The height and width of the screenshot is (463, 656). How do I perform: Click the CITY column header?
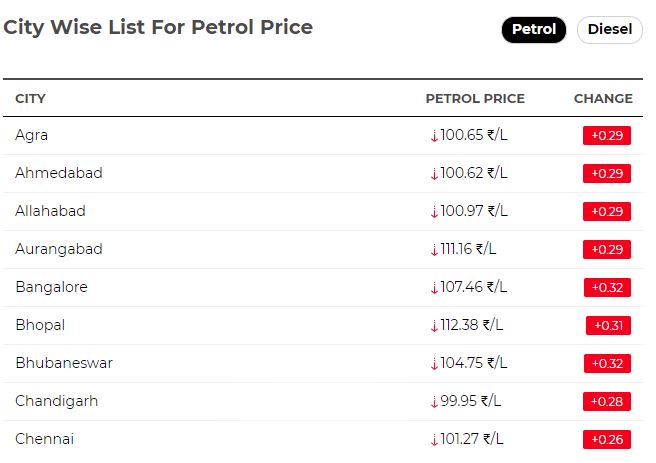click(x=30, y=99)
